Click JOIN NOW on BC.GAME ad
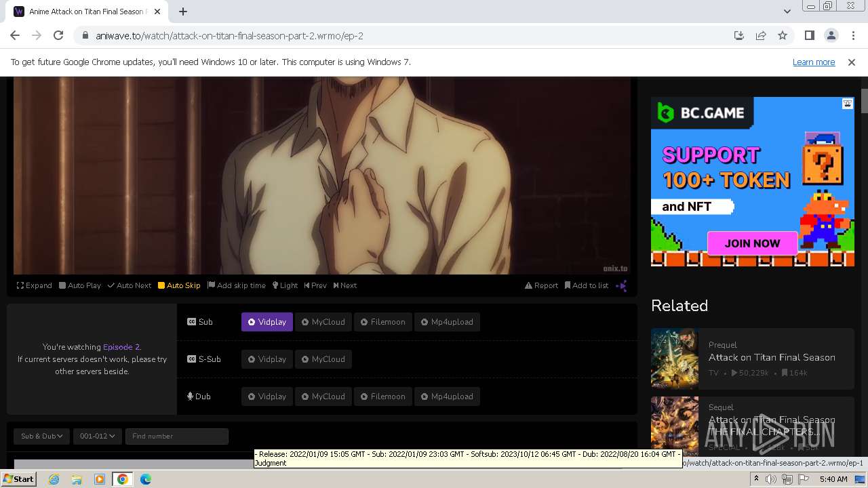The height and width of the screenshot is (488, 868). (752, 243)
